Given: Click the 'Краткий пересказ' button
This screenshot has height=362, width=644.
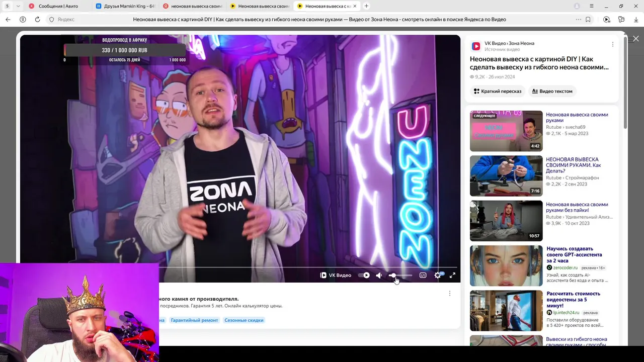Looking at the screenshot, I should [x=497, y=91].
